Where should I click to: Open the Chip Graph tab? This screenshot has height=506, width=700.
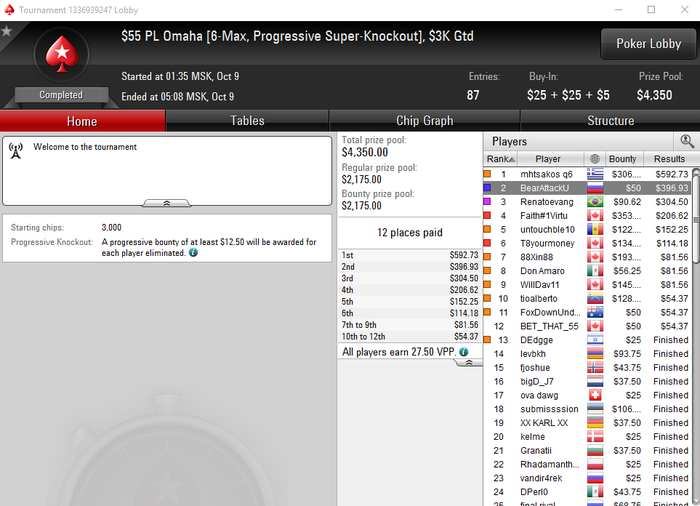425,121
